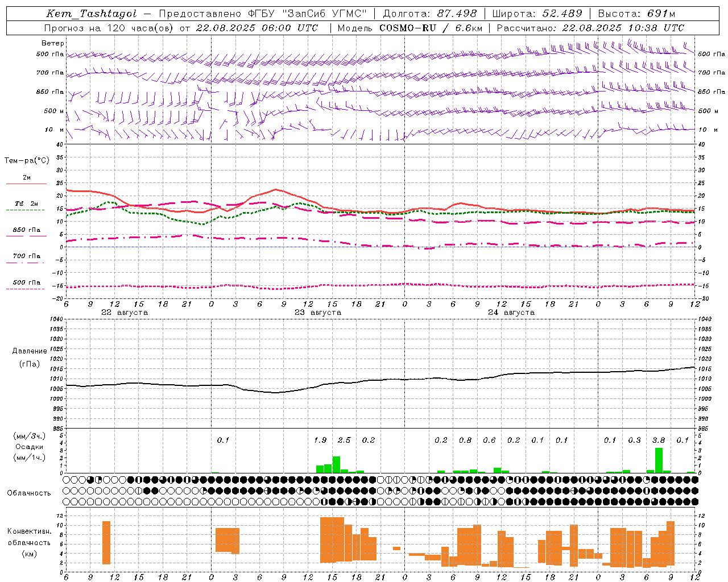Click the tallest green precipitation bar
Screen dimensions: 728x582
[x=659, y=460]
